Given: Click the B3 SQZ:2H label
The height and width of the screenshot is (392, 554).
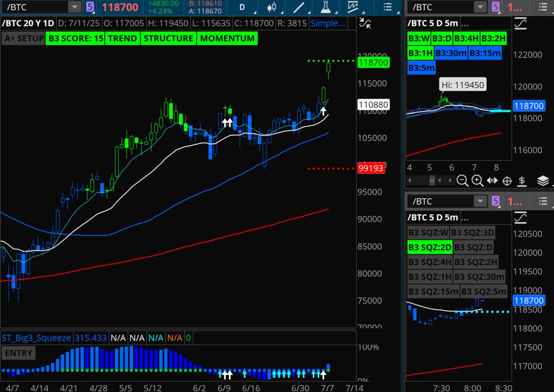Looking at the screenshot, I should [476, 262].
